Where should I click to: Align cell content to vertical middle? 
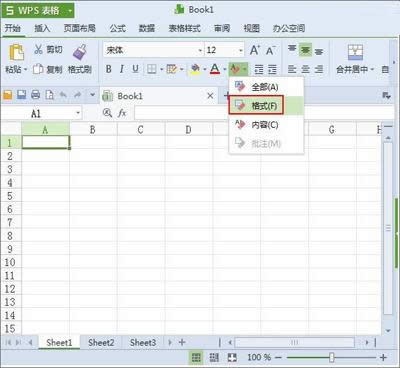click(305, 50)
